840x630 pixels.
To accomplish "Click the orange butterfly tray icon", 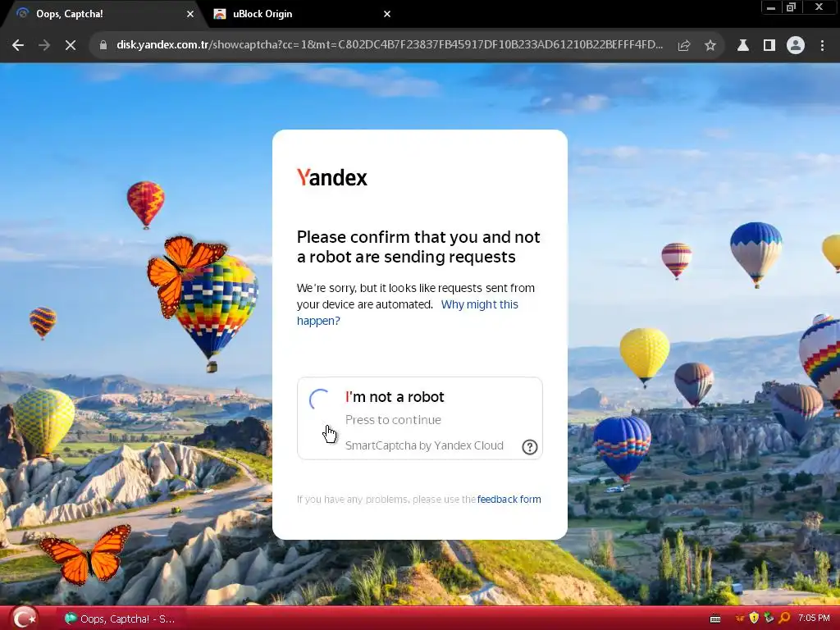I will click(740, 619).
